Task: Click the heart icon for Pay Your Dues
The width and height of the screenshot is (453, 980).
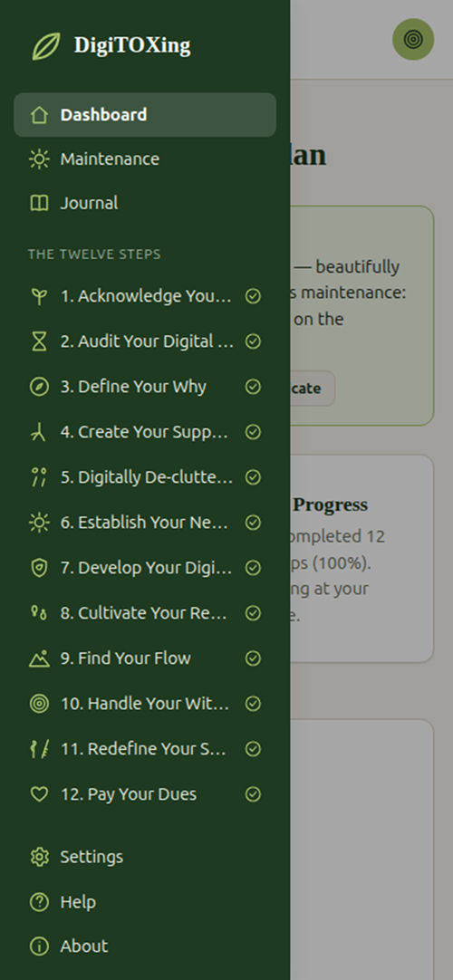Action: (x=39, y=794)
